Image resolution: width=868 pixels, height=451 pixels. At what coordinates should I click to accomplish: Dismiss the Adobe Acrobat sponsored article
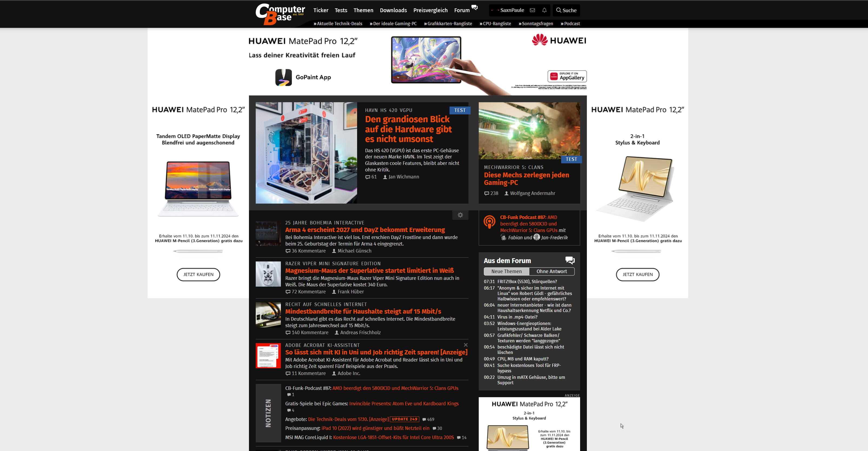click(466, 345)
